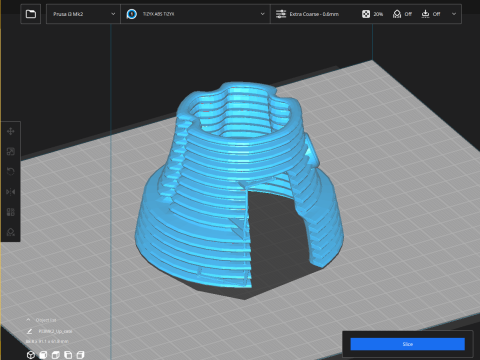Open the Prusa i3 Mk2 printer dropdown
This screenshot has height=360, width=480.
tap(83, 14)
